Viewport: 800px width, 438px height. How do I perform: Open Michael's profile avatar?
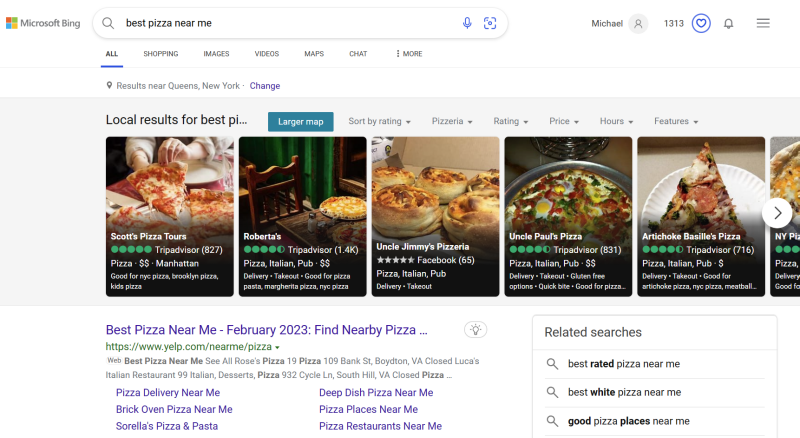(x=638, y=23)
